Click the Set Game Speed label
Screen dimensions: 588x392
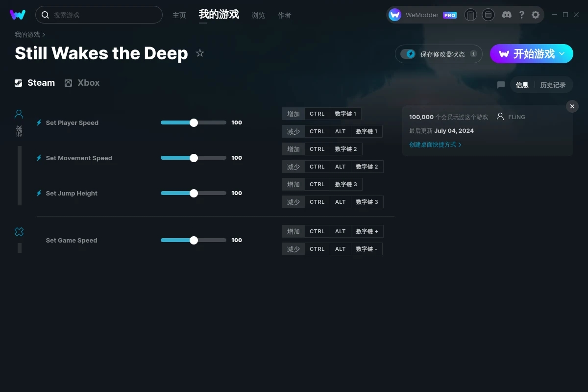point(72,240)
